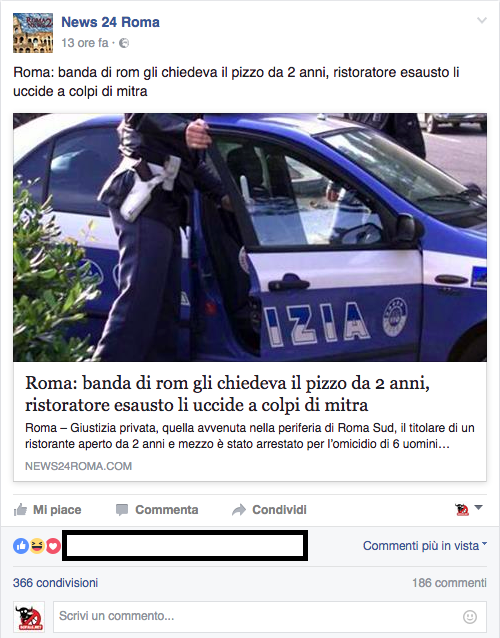Click the laughing reaction icon
The height and width of the screenshot is (638, 500).
coord(37,546)
